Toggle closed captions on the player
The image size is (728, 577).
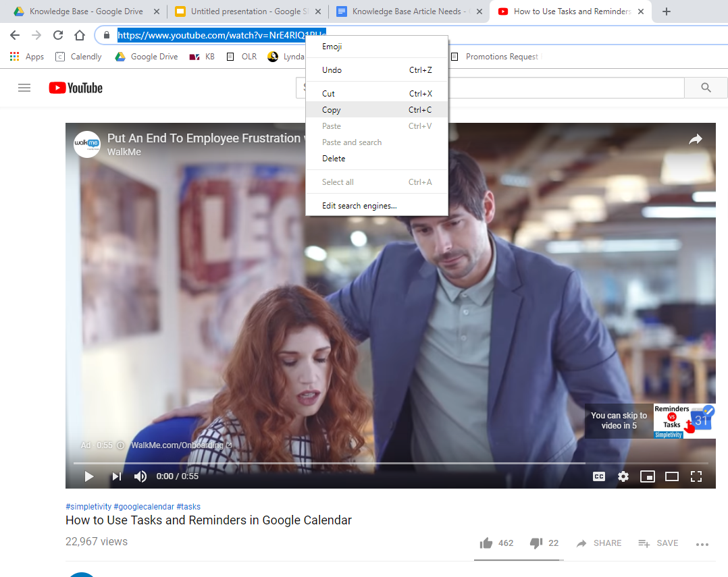pyautogui.click(x=599, y=476)
